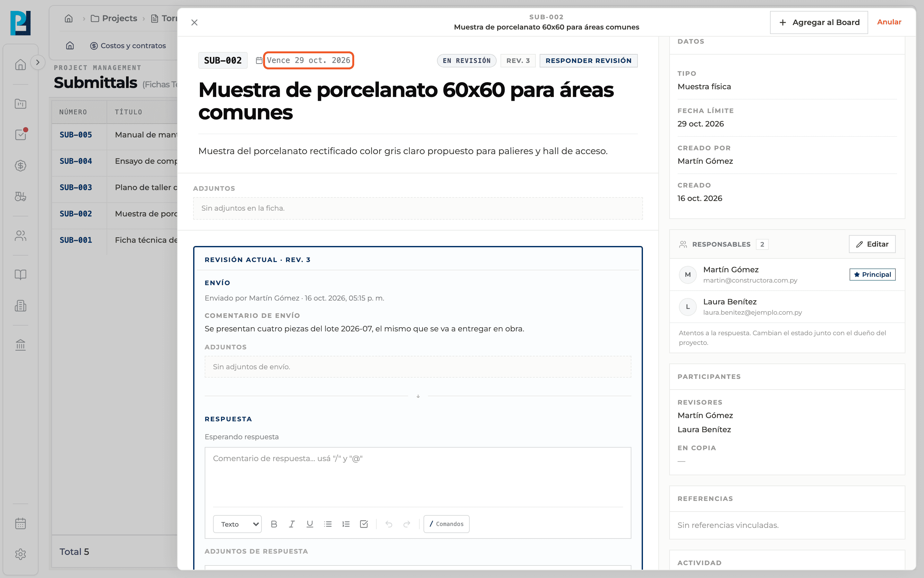Click the home icon in left sidebar
The height and width of the screenshot is (578, 924).
click(20, 64)
